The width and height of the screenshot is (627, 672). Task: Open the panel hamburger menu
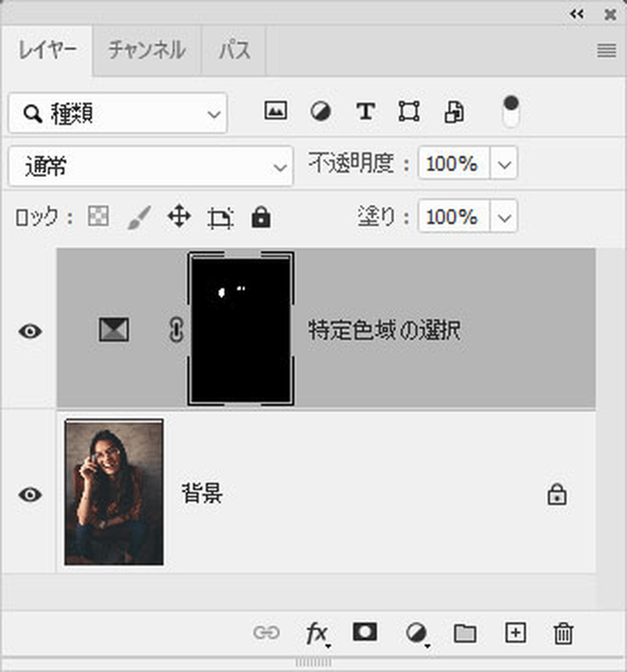click(x=606, y=51)
